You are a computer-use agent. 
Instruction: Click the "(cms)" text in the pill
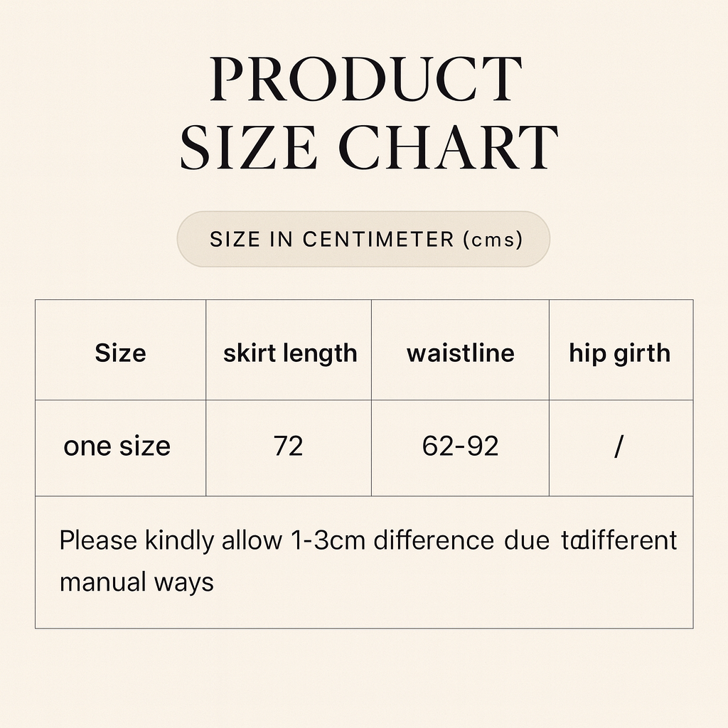coord(493,240)
